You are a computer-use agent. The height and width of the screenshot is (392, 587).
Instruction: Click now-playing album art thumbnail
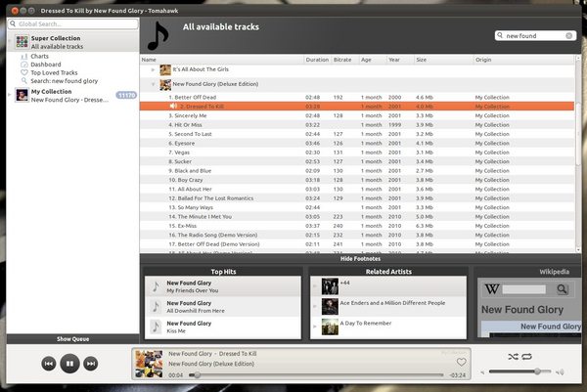point(149,364)
